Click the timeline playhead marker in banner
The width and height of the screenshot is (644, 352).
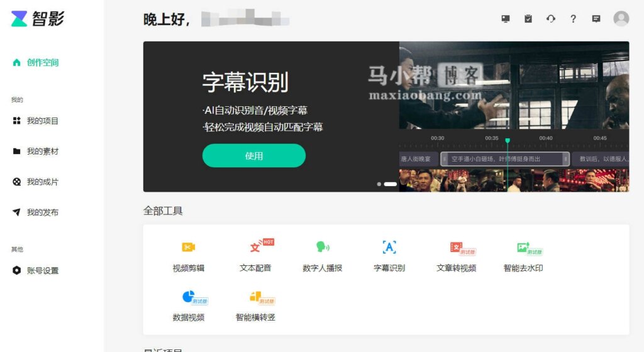tap(508, 141)
